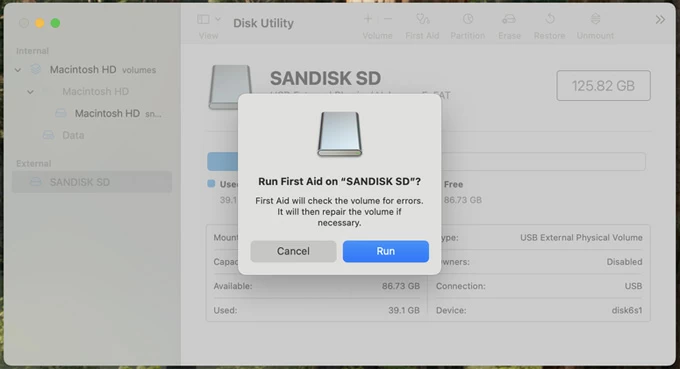This screenshot has width=680, height=369.
Task: Select the Macintosh HD snapshot row
Action: pyautogui.click(x=92, y=114)
